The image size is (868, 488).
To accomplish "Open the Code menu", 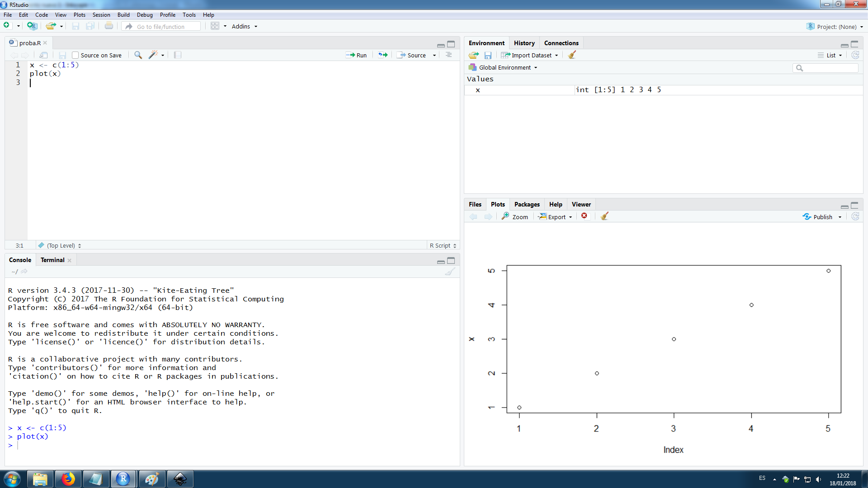I will pyautogui.click(x=42, y=14).
